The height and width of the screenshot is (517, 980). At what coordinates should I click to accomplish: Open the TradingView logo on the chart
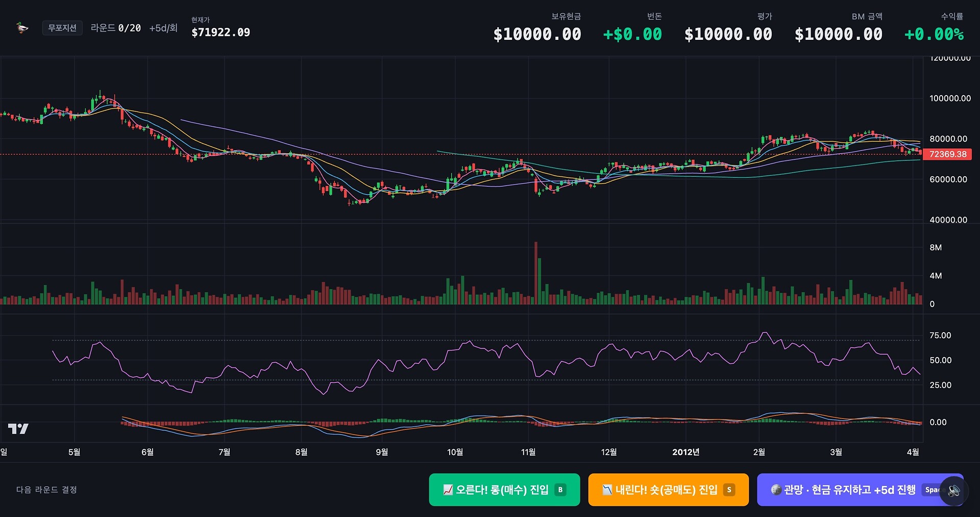[x=18, y=429]
